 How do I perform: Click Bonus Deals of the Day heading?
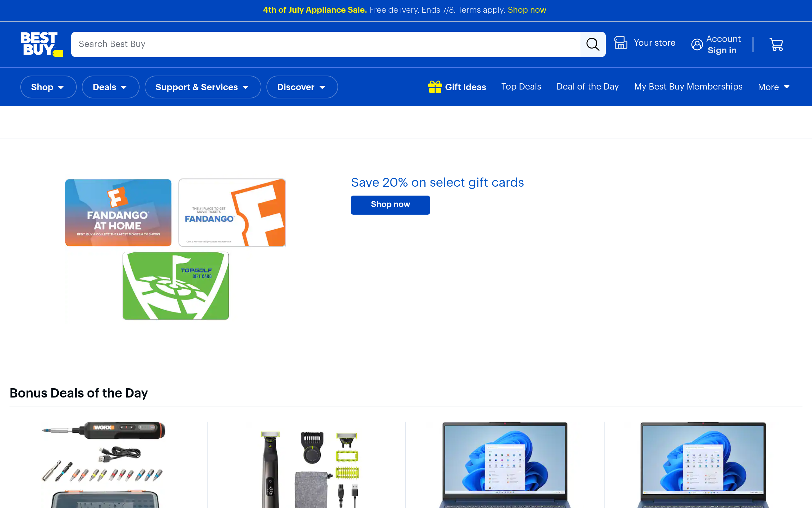[x=79, y=393]
